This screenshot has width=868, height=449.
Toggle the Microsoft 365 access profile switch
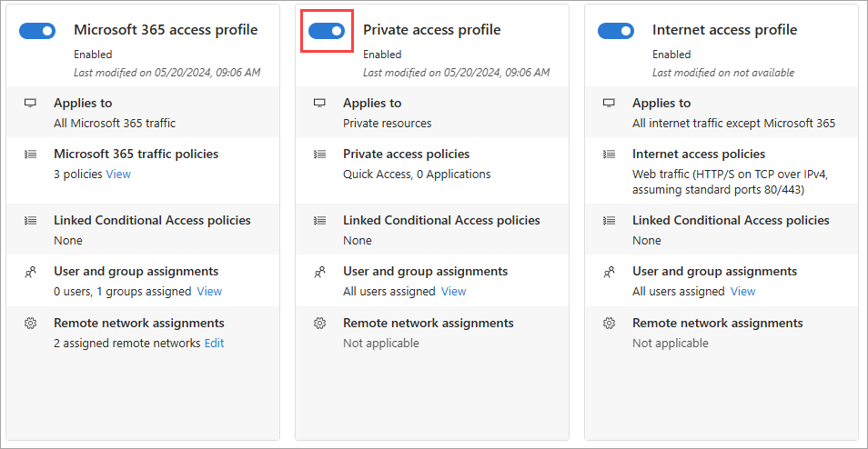tap(37, 31)
